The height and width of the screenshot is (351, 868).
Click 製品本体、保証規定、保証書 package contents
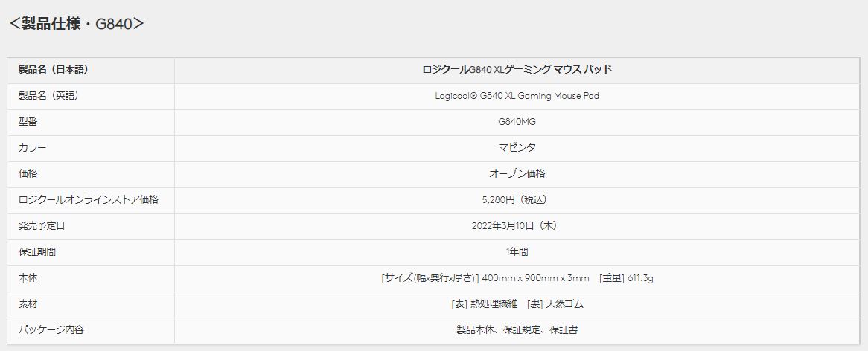517,330
